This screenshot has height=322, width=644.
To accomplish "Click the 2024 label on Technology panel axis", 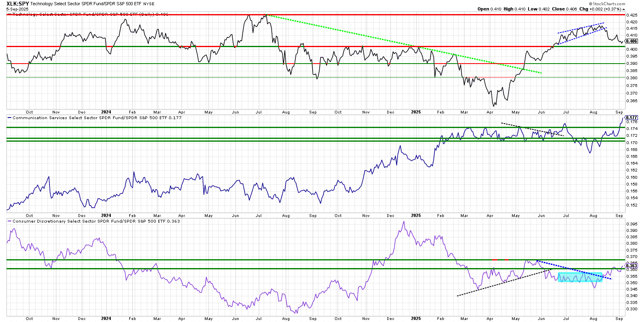I will (x=106, y=112).
